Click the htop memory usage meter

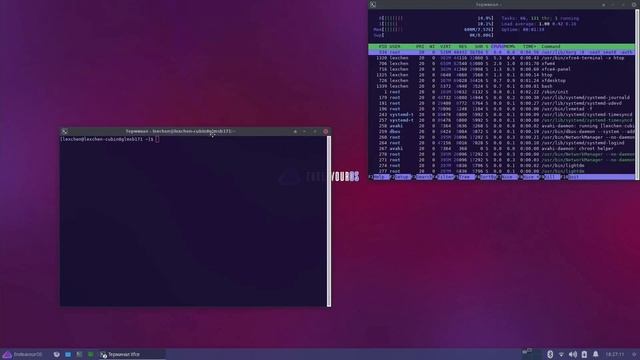pos(433,30)
